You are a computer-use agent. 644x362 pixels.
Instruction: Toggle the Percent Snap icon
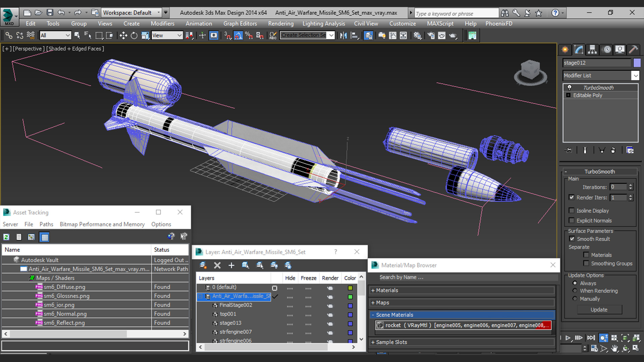249,35
